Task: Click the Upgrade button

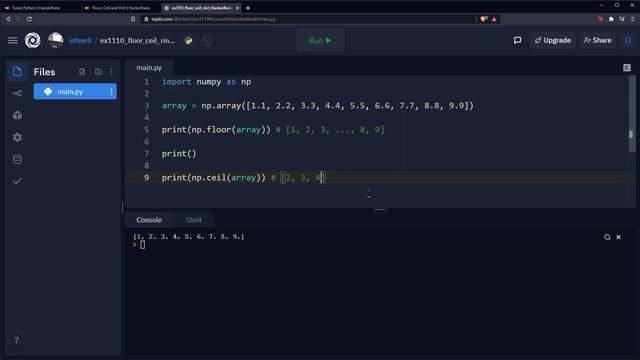Action: (x=553, y=40)
